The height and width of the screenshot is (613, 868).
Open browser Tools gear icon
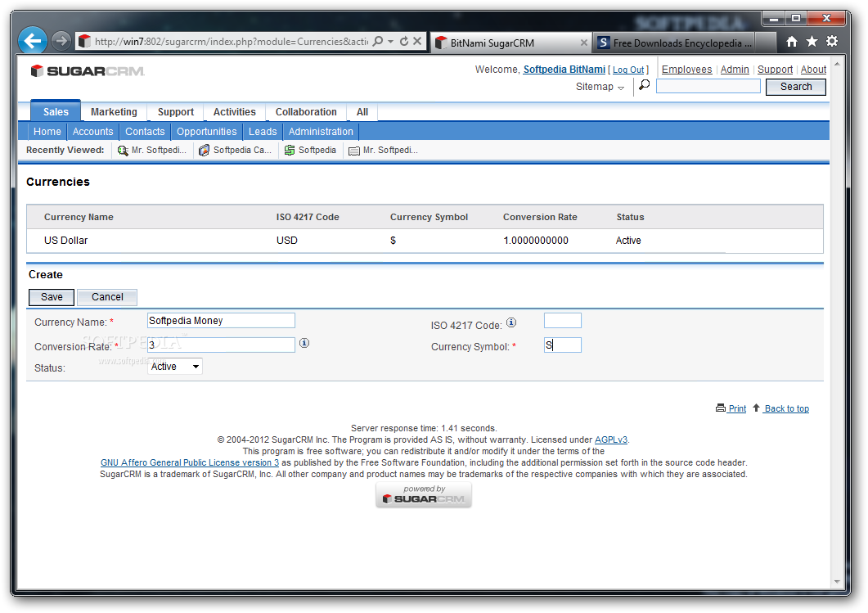[831, 42]
